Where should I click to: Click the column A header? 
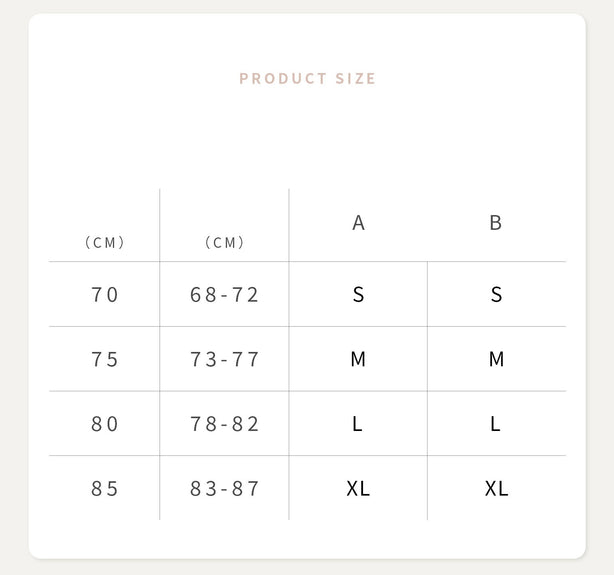click(x=358, y=223)
